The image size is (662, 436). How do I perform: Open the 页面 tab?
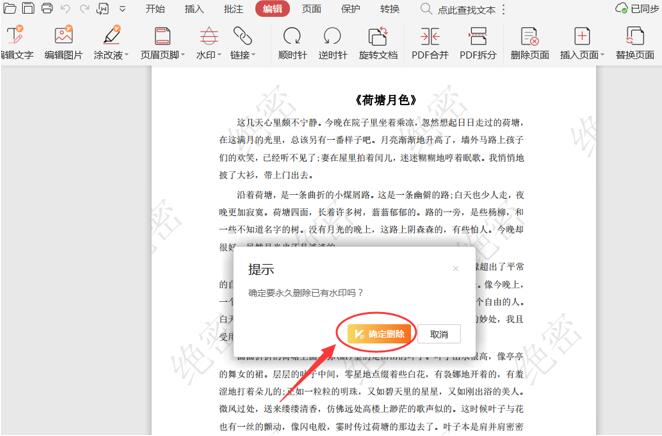[x=312, y=9]
